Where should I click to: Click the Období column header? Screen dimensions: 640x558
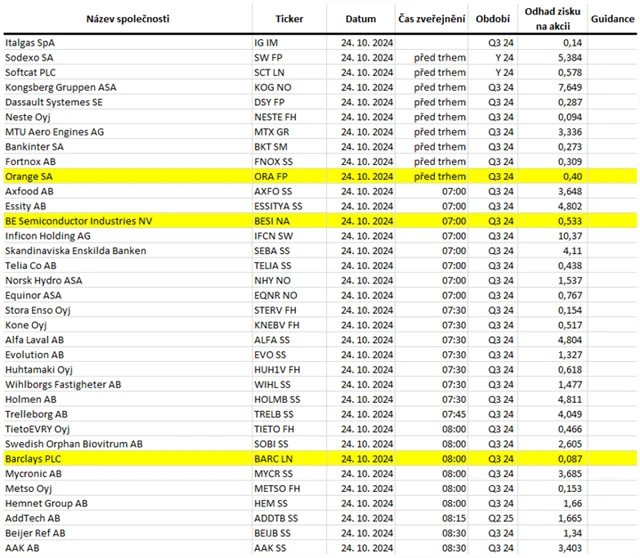[492, 19]
